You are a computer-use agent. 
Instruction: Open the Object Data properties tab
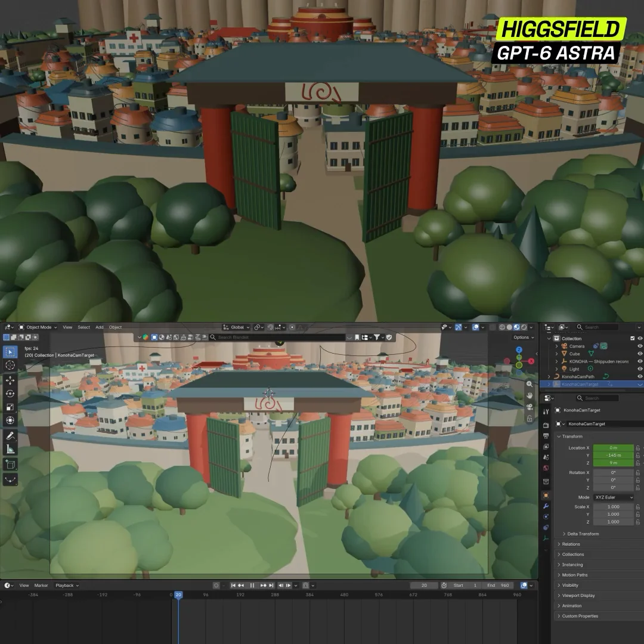click(x=546, y=538)
